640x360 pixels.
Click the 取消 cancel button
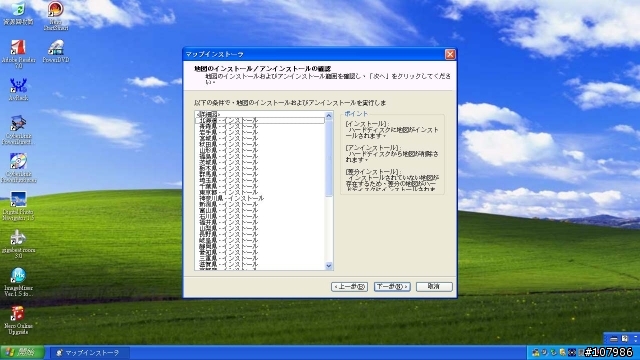click(x=434, y=287)
